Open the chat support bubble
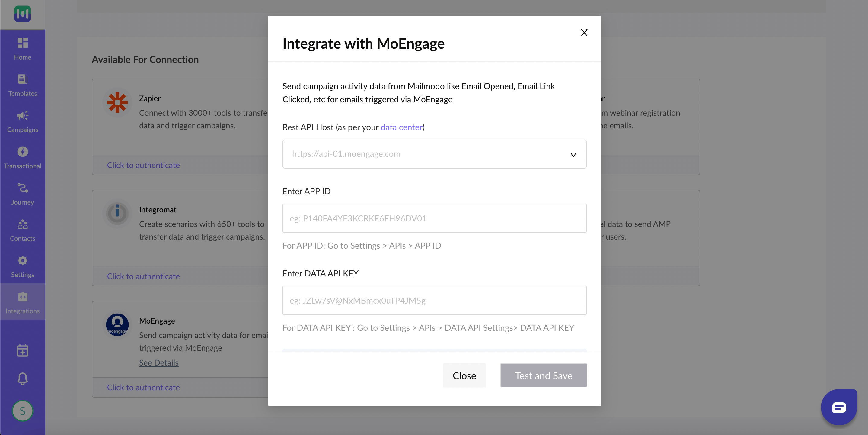This screenshot has width=868, height=435. (839, 407)
